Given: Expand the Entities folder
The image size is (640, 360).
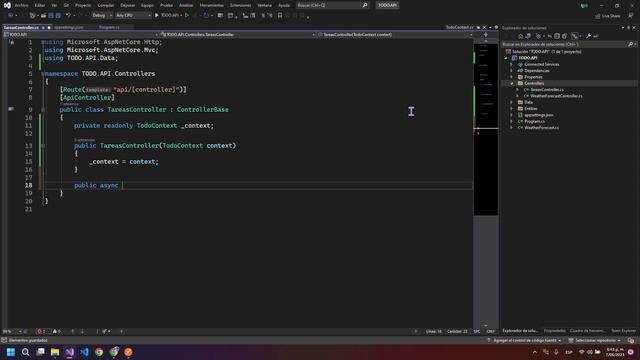Looking at the screenshot, I should (512, 109).
